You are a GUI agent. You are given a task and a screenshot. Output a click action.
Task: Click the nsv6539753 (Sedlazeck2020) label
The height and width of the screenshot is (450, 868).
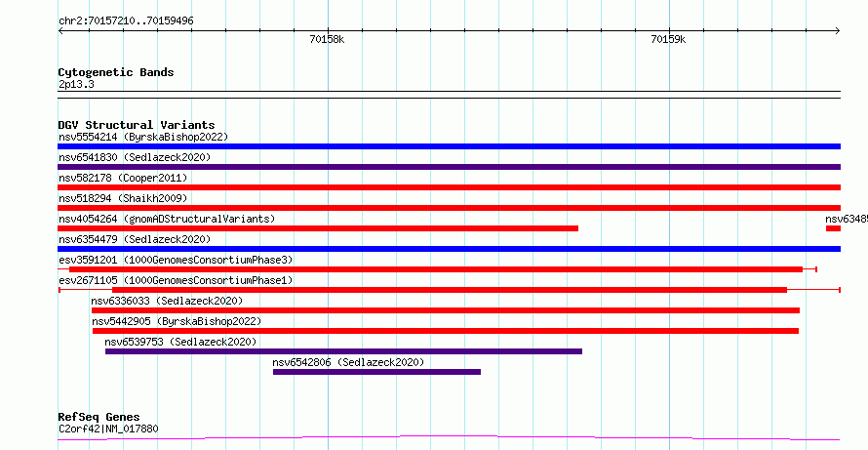(181, 342)
